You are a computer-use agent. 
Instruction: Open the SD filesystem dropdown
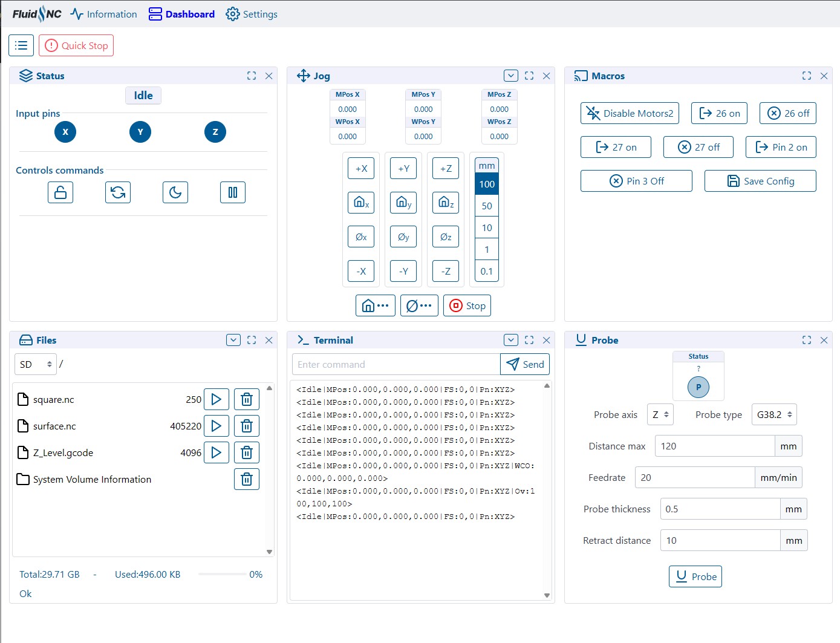(36, 364)
